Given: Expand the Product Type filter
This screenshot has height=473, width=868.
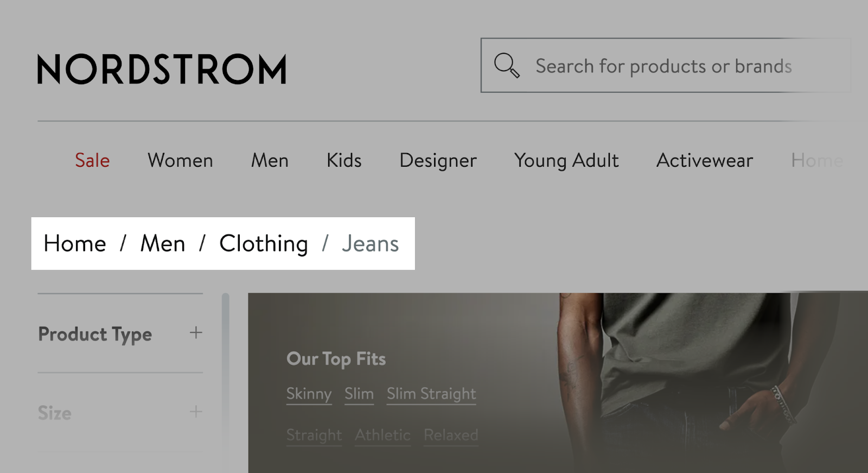Looking at the screenshot, I should (x=195, y=333).
